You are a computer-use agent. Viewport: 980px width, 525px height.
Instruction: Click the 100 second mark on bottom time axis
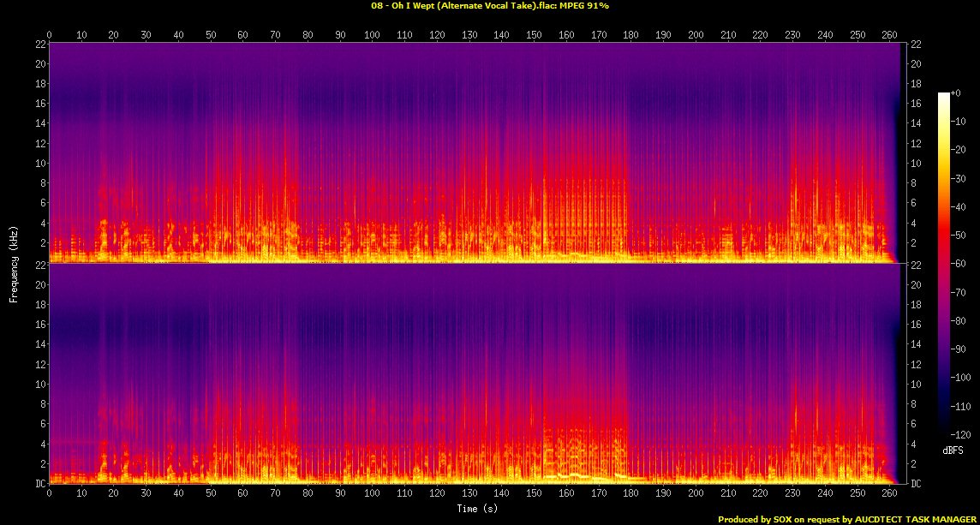[372, 494]
